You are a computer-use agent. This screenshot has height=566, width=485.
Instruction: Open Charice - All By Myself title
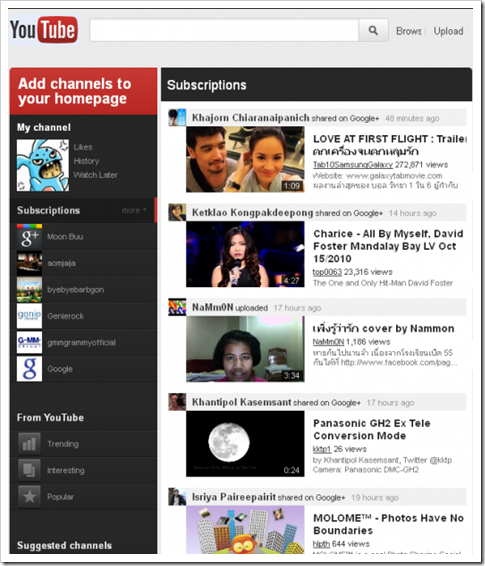coord(388,246)
